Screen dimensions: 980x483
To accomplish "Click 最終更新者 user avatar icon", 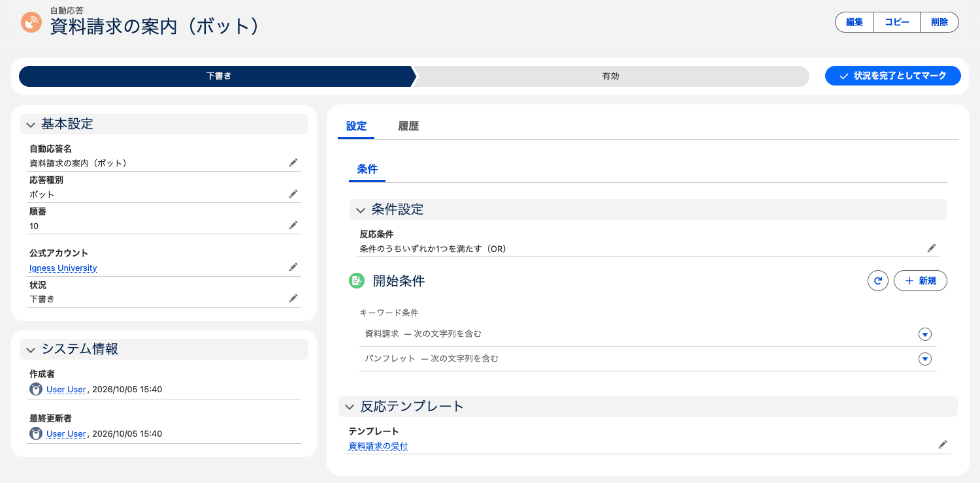I will pyautogui.click(x=36, y=433).
